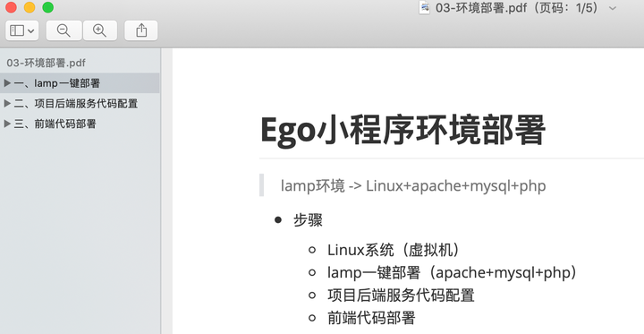Zoom out with the minus magnifier
The height and width of the screenshot is (334, 644).
64,30
